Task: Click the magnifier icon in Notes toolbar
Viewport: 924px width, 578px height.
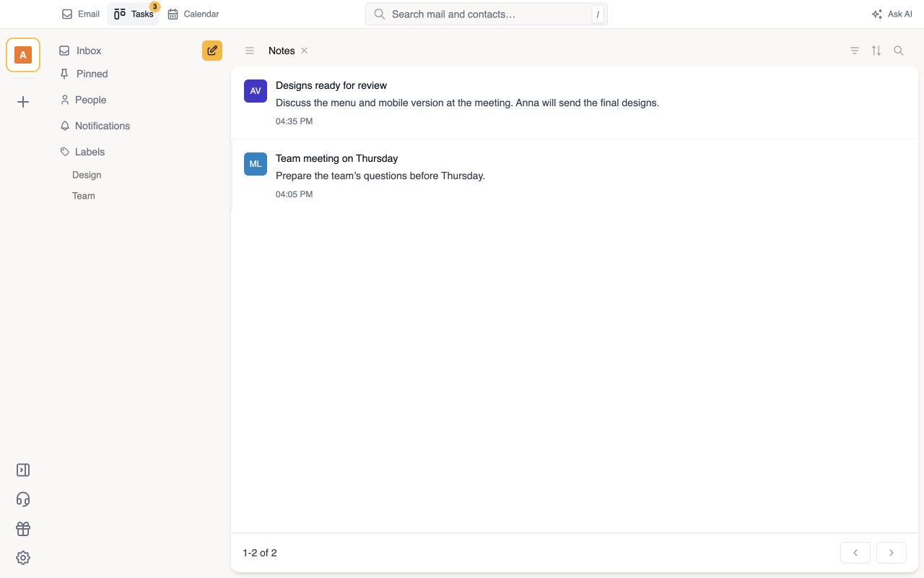Action: (x=899, y=51)
